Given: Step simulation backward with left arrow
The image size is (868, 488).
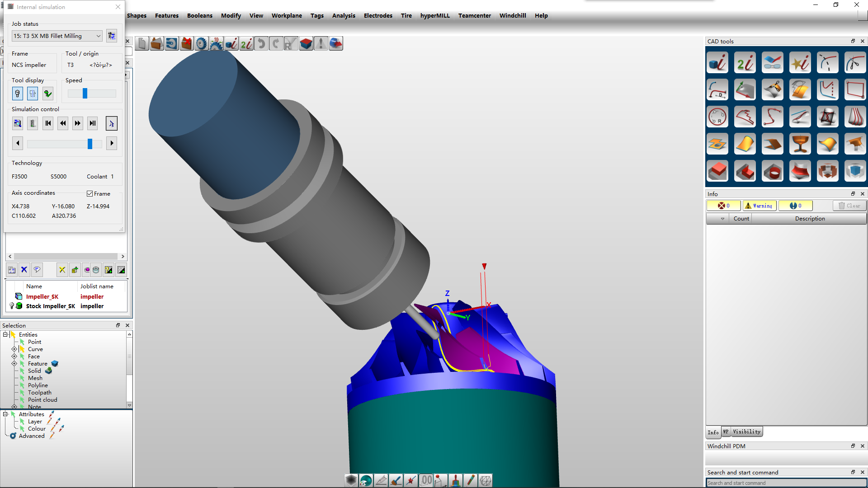Looking at the screenshot, I should click(18, 143).
